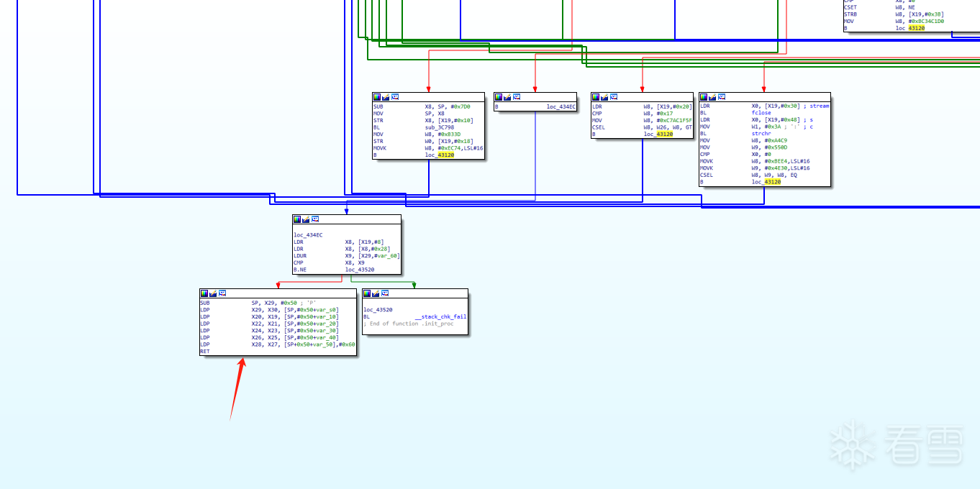The width and height of the screenshot is (980, 489).
Task: Select 'MOVK W8, #0xEC74,LSL#16' line
Action: click(429, 147)
